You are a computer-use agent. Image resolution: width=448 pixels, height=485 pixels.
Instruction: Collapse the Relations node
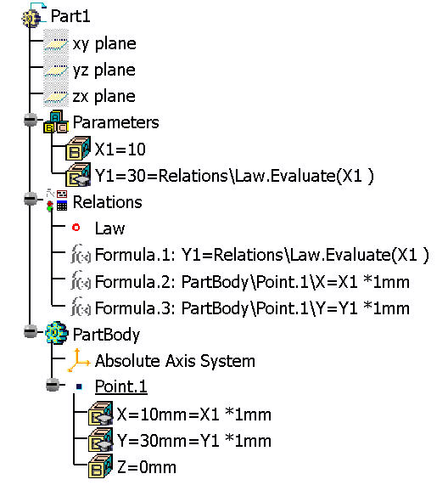click(x=31, y=199)
